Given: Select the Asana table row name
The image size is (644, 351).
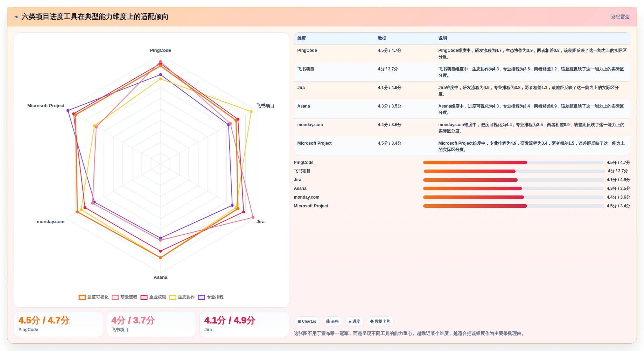Looking at the screenshot, I should coord(303,106).
